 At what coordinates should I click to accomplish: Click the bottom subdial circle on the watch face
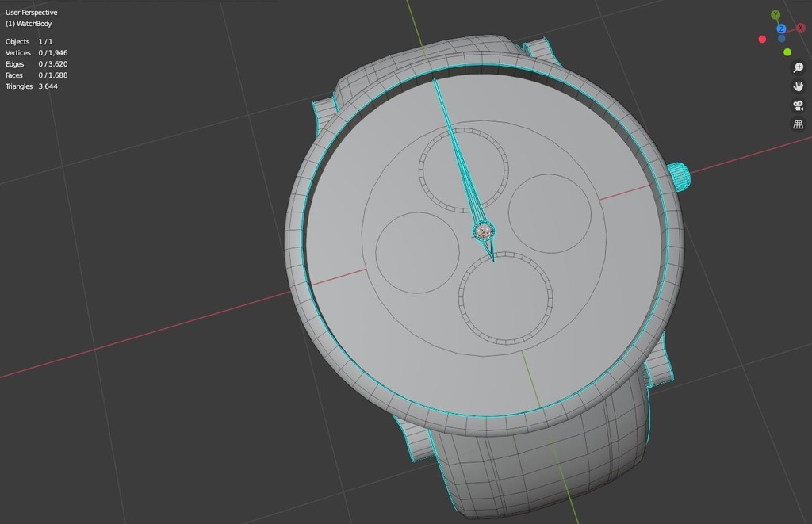pyautogui.click(x=505, y=300)
